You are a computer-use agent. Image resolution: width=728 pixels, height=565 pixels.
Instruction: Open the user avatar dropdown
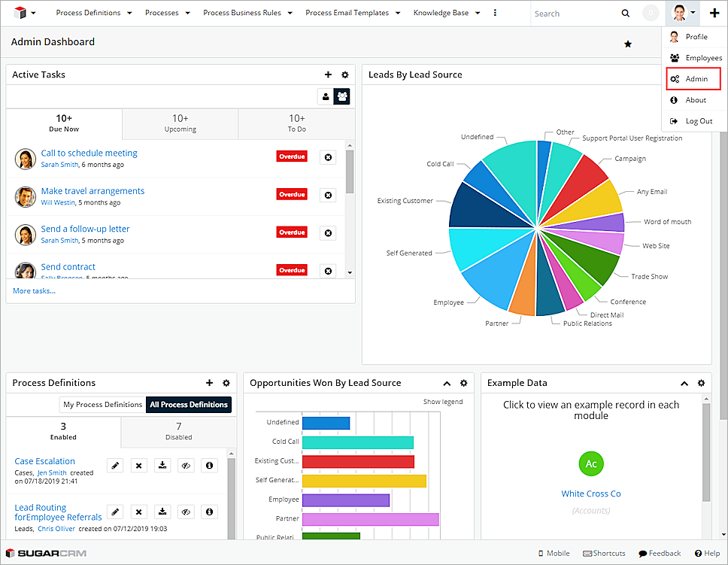point(681,13)
